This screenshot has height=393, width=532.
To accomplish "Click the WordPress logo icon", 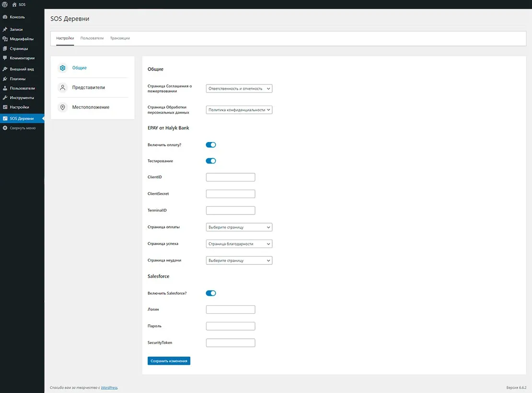I will tap(5, 4).
